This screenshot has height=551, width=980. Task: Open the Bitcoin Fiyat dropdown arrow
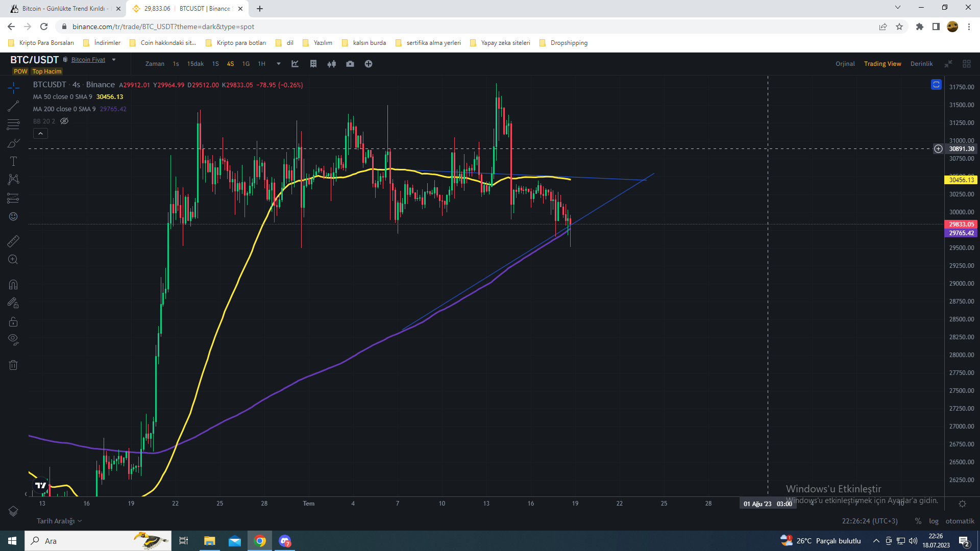coord(114,60)
